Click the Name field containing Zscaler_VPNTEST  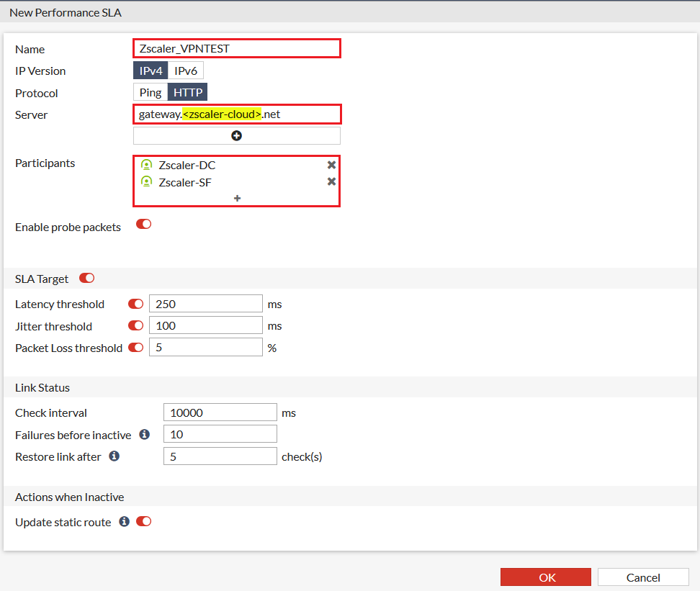(236, 48)
